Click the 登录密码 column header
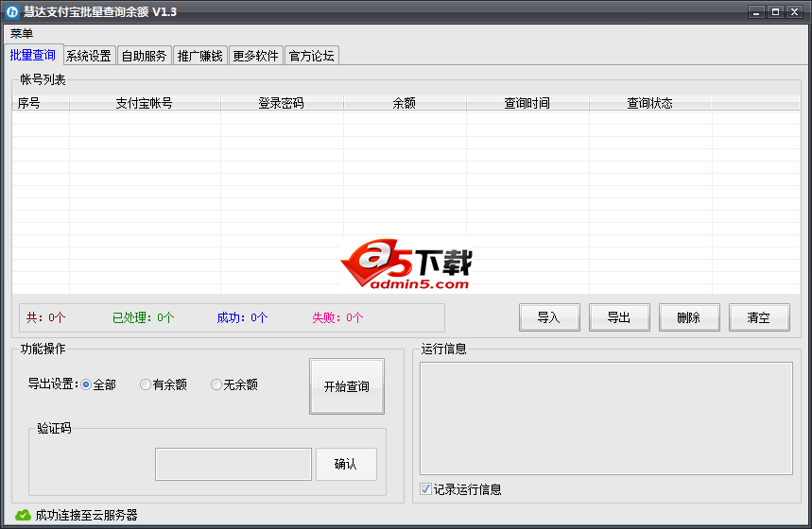Screen dimensions: 812x529 tap(282, 103)
